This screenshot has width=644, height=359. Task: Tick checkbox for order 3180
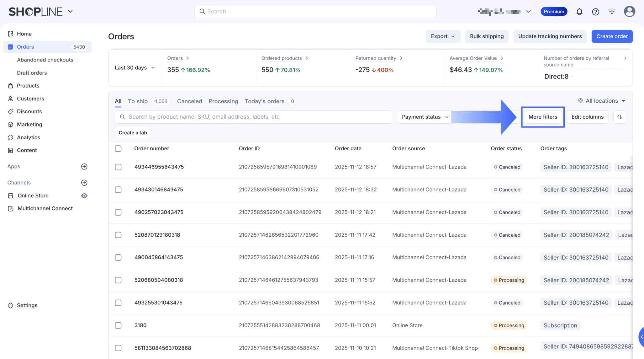point(118,325)
